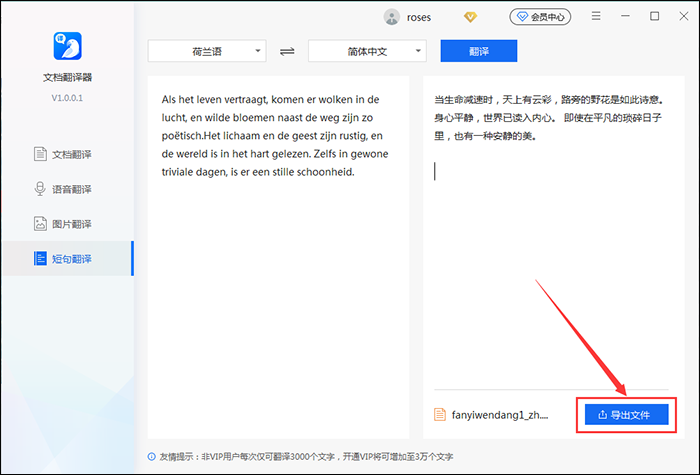Screen dimensions: 700x475
Task: Click into the Dutch source text area
Action: [x=278, y=257]
